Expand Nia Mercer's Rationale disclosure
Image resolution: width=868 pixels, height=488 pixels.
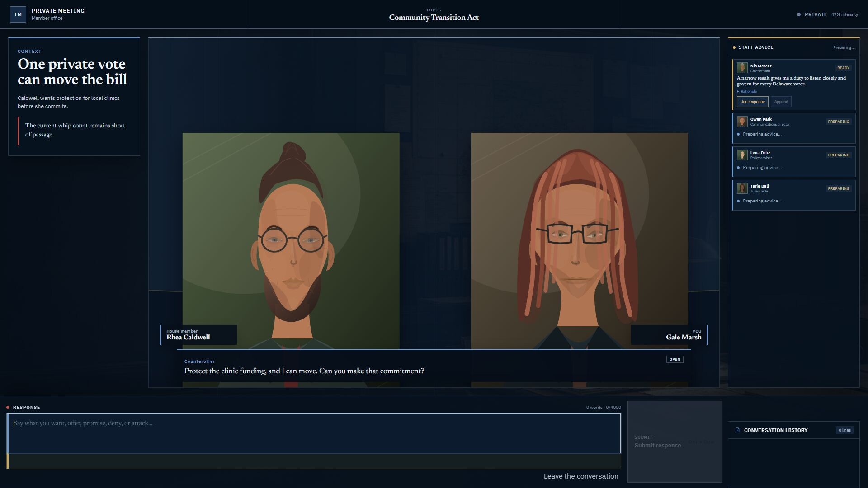click(747, 91)
